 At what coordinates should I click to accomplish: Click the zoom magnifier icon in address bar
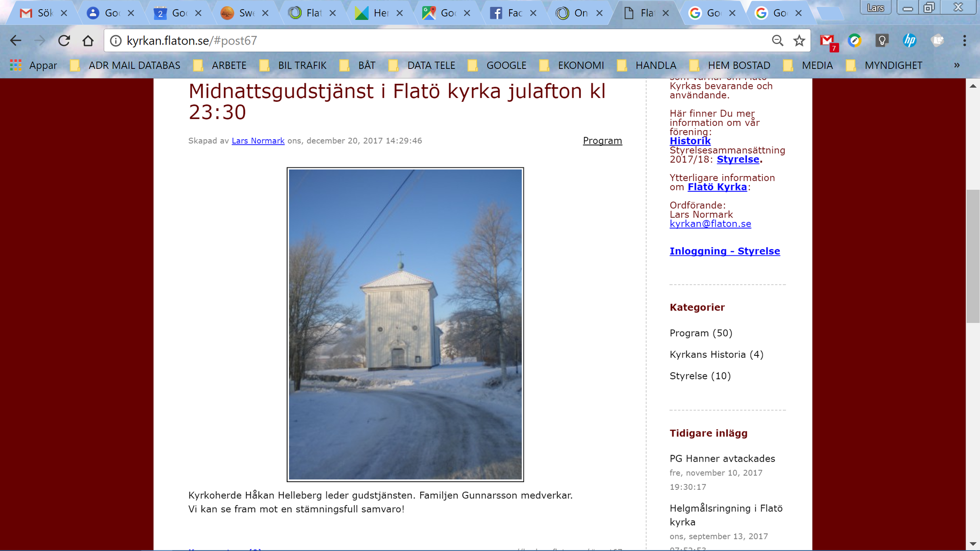(778, 41)
